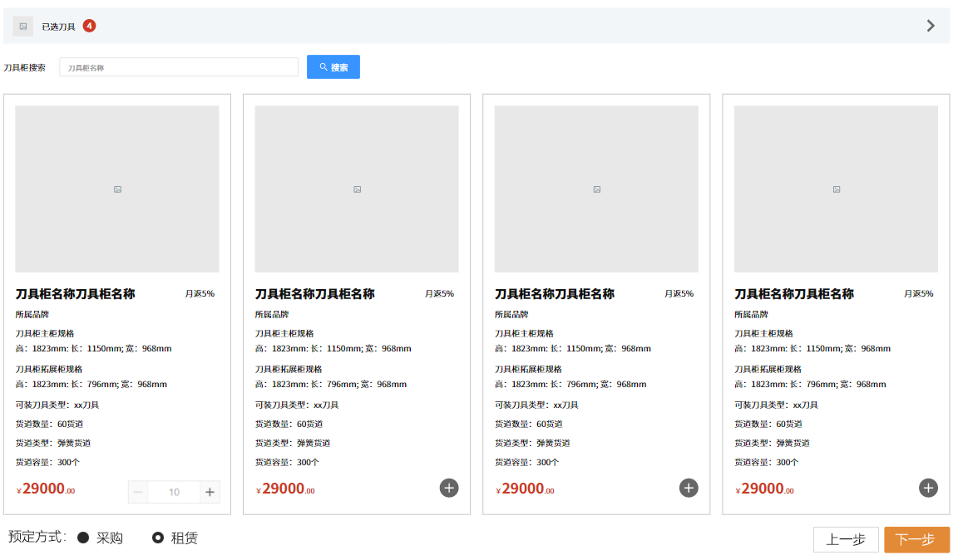Click the selected tools image icon
The width and height of the screenshot is (958, 560).
point(23,27)
